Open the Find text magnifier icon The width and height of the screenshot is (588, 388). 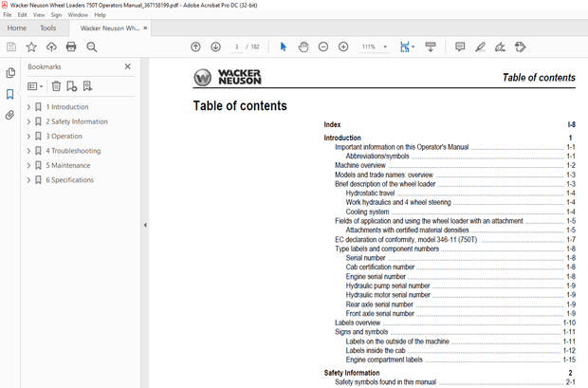[91, 46]
